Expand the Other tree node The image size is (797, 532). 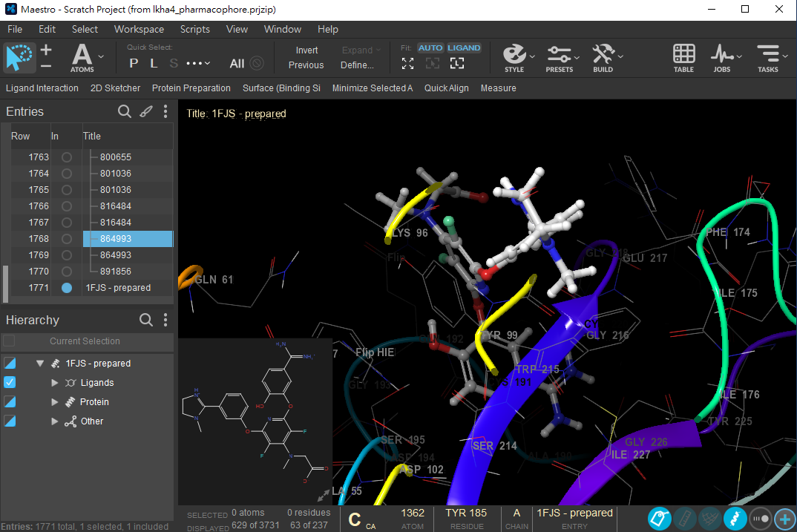pyautogui.click(x=55, y=421)
